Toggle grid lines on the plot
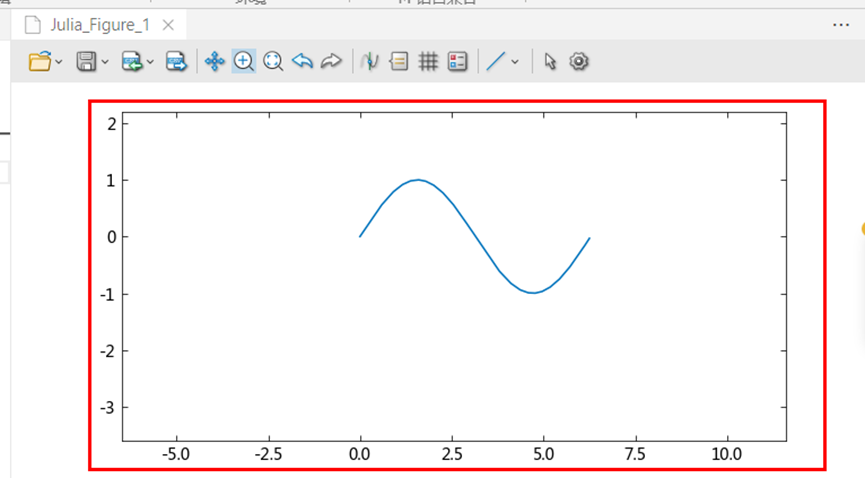This screenshot has width=865, height=478. [x=428, y=61]
